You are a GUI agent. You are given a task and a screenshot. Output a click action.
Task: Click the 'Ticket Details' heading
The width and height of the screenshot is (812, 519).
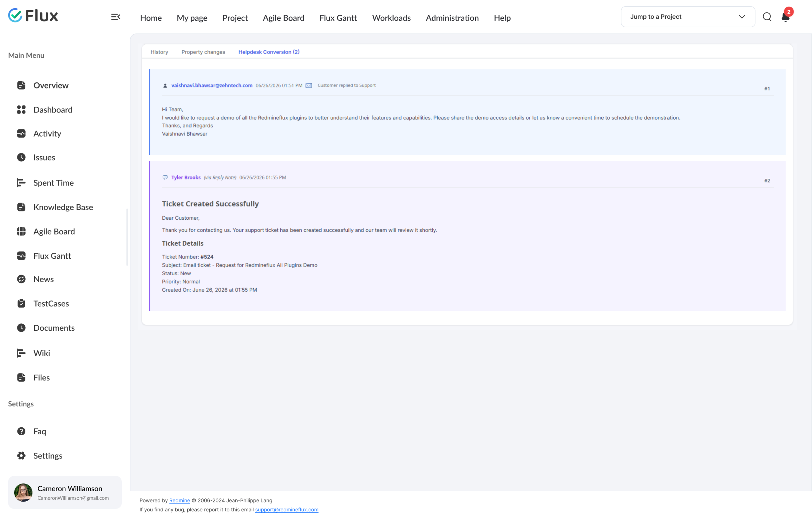[182, 243]
